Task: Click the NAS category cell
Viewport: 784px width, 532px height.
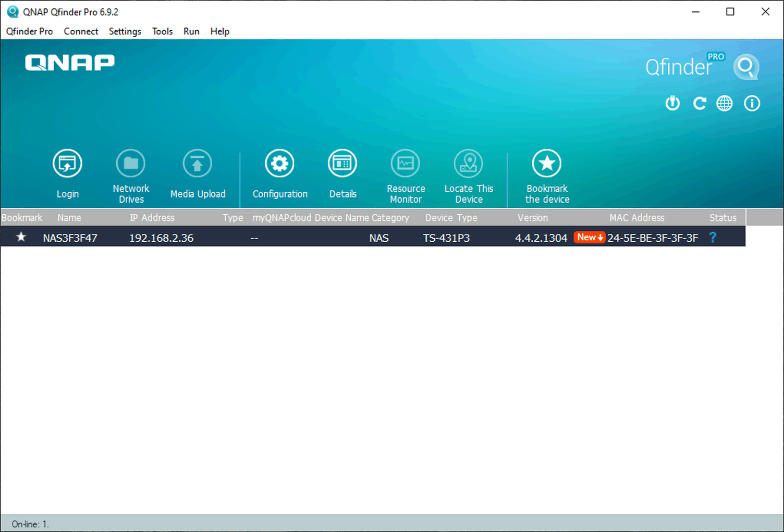Action: coord(379,238)
